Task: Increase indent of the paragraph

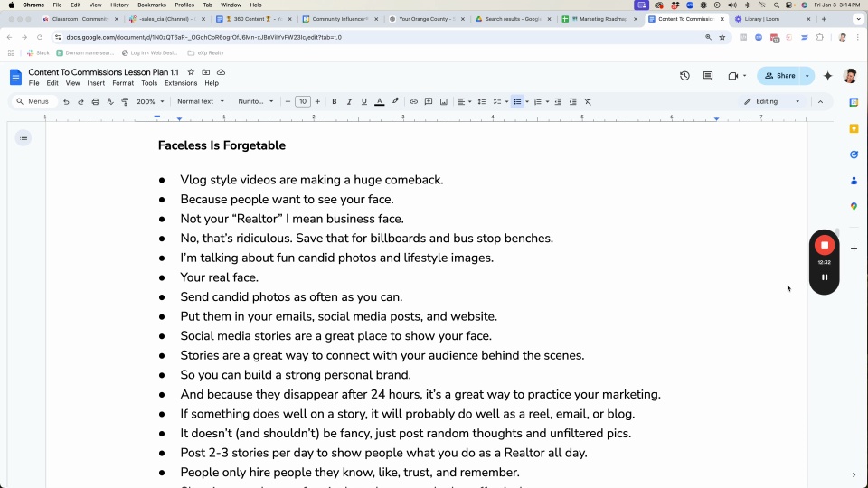Action: [573, 102]
